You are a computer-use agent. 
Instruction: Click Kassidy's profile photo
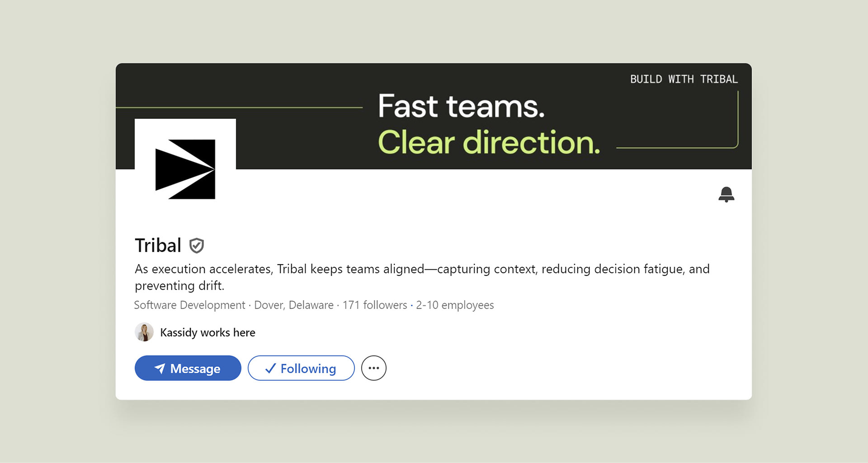pos(144,332)
